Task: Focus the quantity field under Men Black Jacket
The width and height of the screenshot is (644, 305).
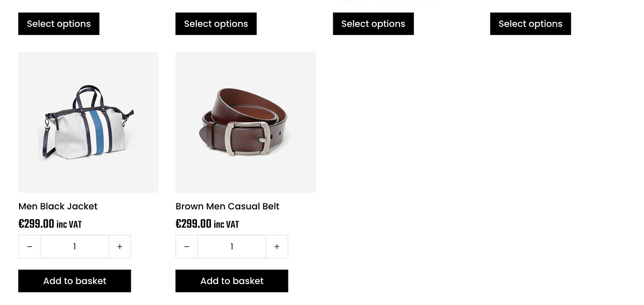Action: [75, 247]
